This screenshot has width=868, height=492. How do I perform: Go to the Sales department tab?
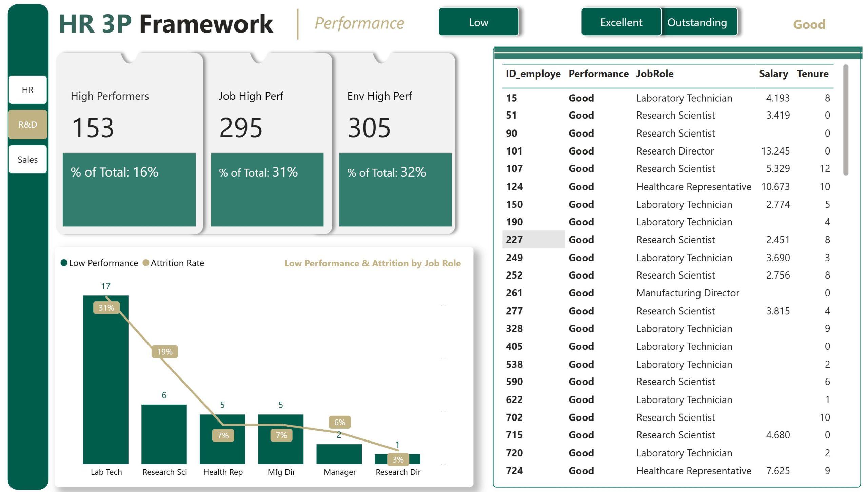coord(28,159)
